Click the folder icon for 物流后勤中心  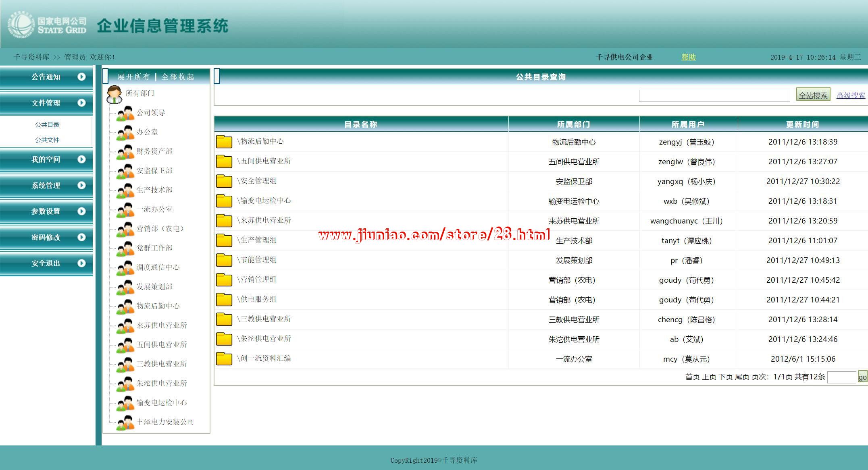click(x=224, y=142)
